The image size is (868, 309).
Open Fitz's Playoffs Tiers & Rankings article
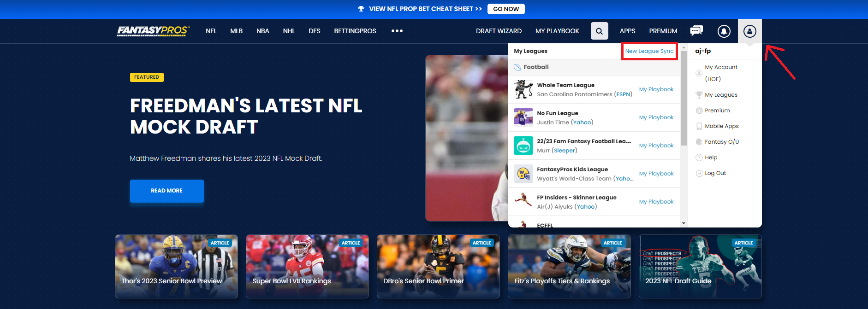pyautogui.click(x=569, y=266)
